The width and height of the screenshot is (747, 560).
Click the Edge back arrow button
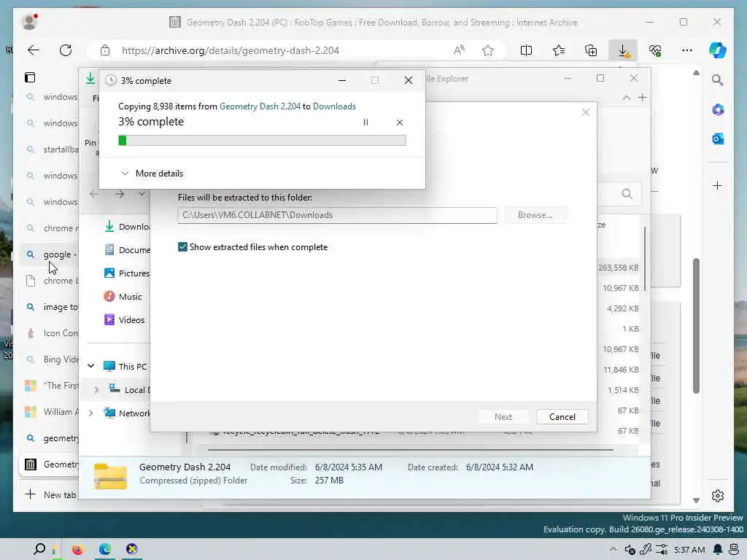34,50
